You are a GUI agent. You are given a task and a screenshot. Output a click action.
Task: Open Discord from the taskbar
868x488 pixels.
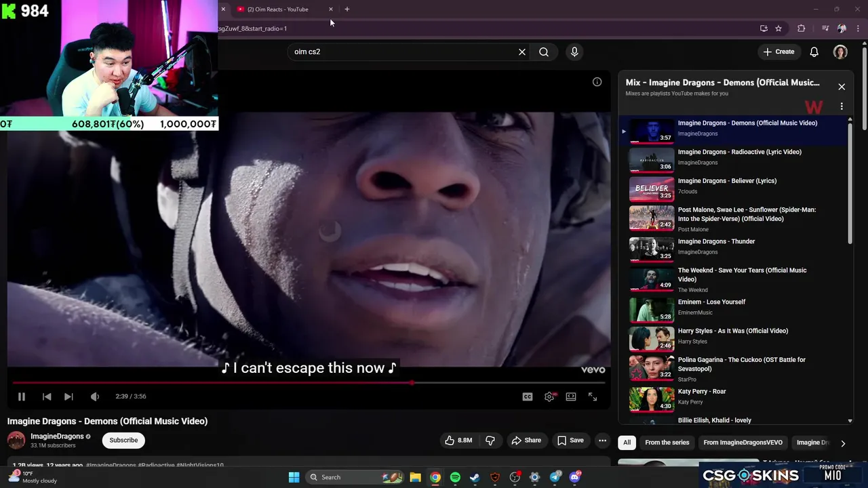pyautogui.click(x=575, y=477)
